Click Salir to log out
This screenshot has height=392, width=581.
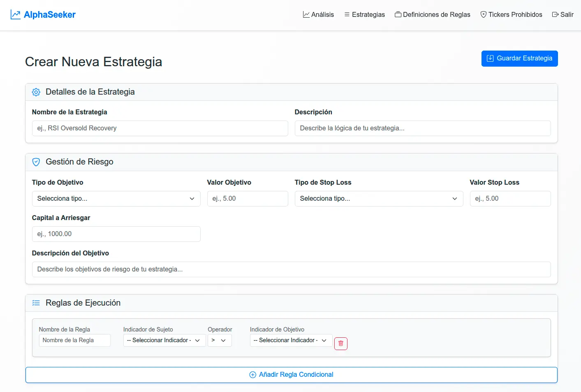click(x=562, y=14)
